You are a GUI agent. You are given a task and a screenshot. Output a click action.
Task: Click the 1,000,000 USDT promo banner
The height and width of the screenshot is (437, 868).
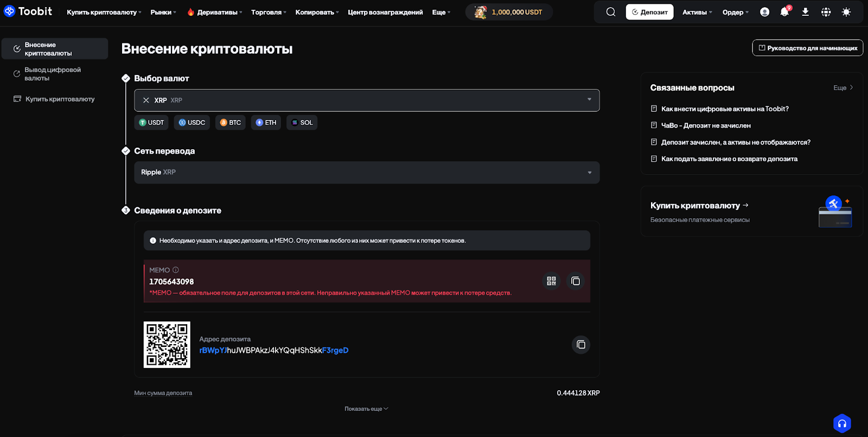pos(509,12)
